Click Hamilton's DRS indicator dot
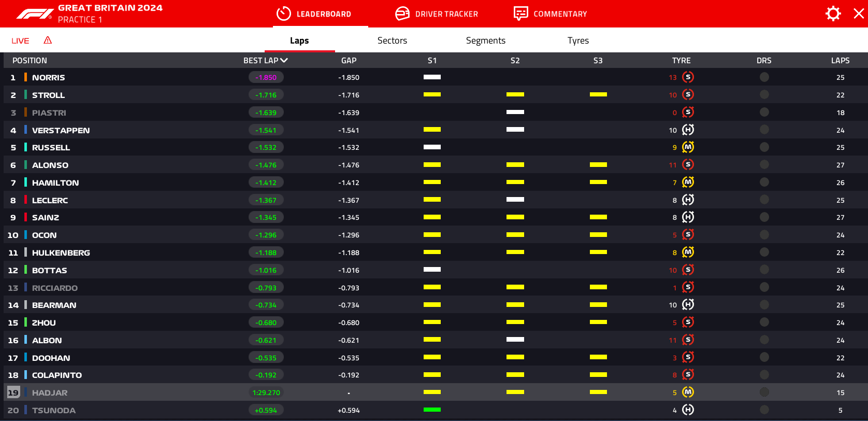Viewport: 868px width, 421px height. [764, 183]
